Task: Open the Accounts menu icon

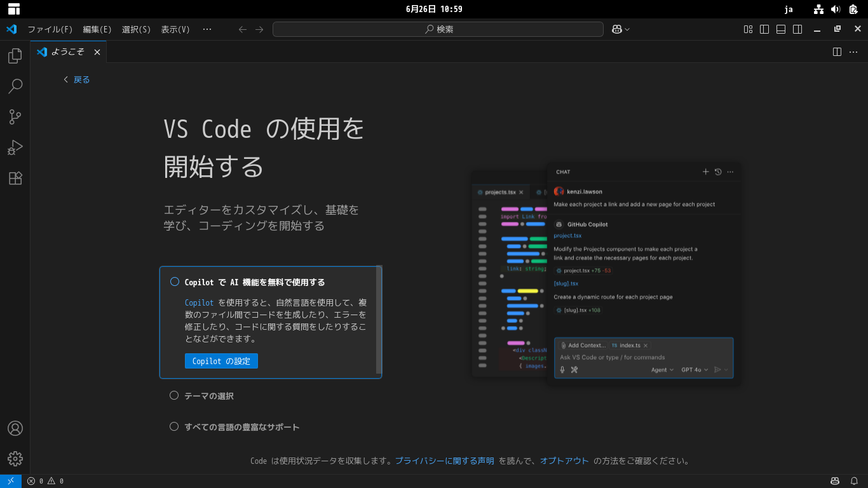Action: (15, 428)
